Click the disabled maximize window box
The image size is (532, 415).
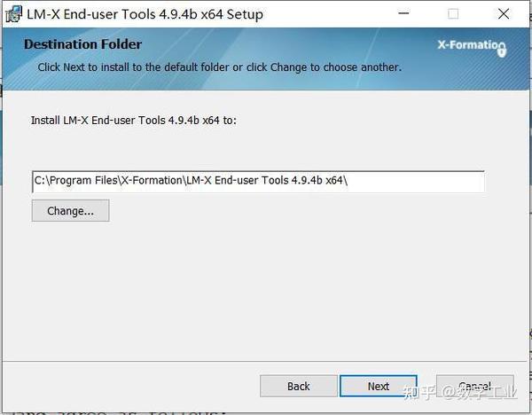pyautogui.click(x=453, y=14)
